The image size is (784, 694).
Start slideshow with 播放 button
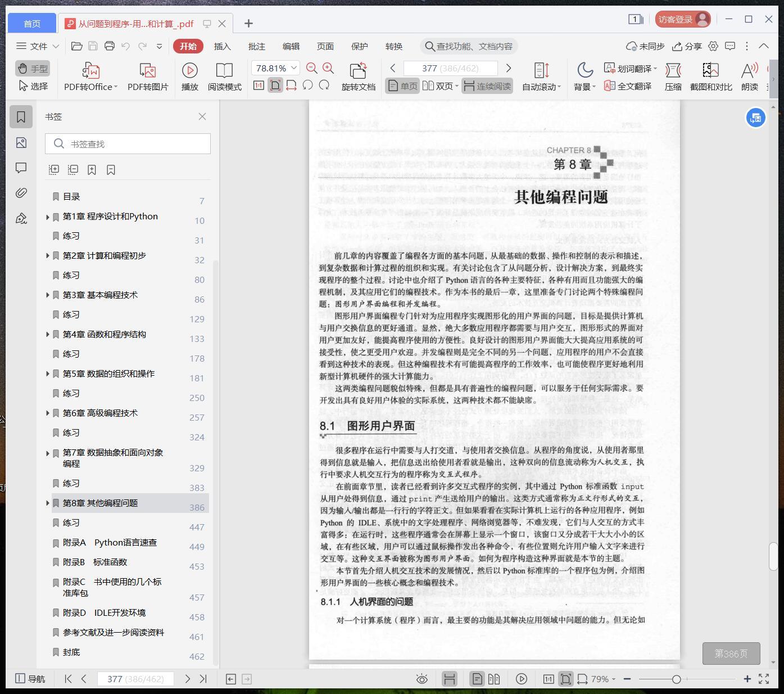[x=189, y=76]
